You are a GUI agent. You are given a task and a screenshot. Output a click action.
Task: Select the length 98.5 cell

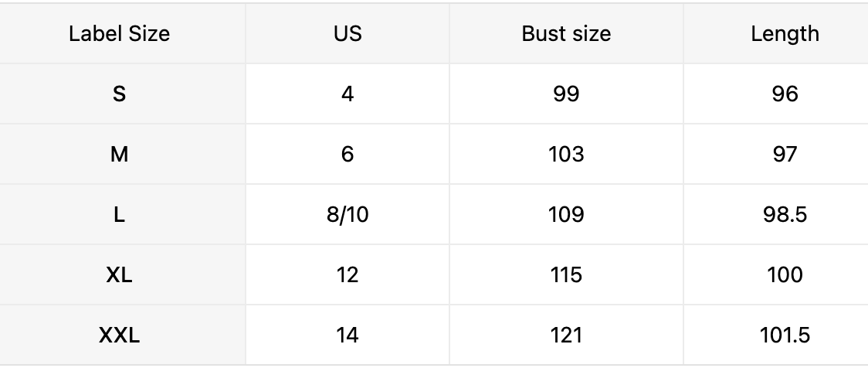(785, 215)
